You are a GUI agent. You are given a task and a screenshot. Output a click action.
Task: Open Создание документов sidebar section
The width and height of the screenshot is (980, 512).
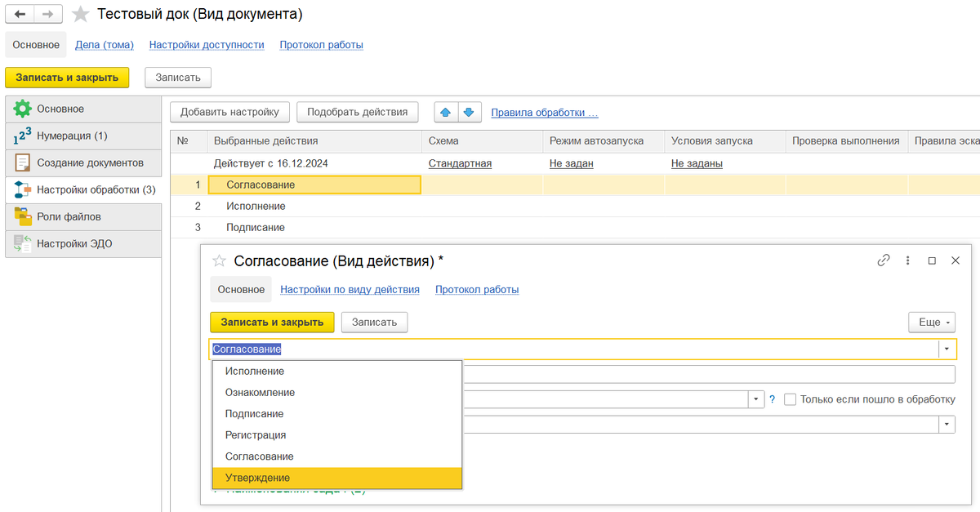[83, 163]
